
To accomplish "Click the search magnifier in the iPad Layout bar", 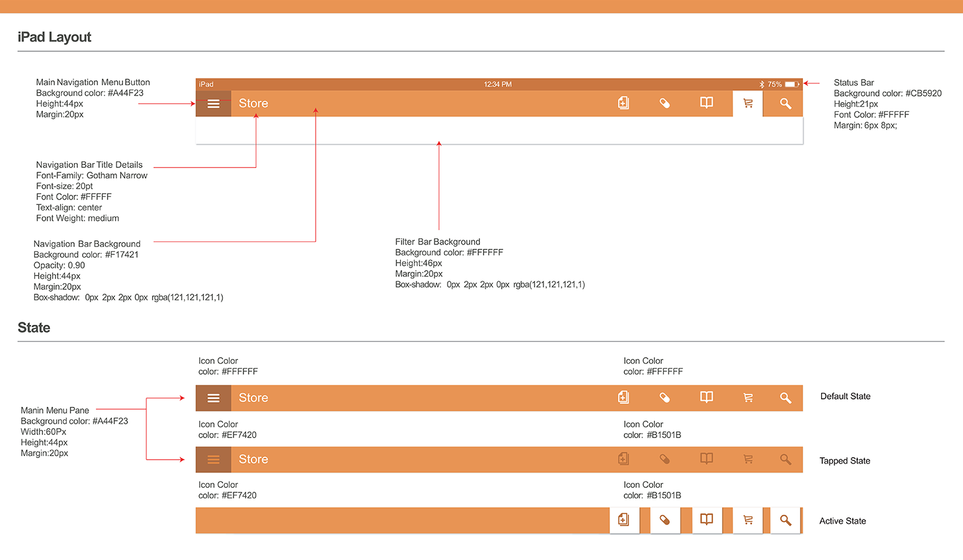I will (x=786, y=103).
